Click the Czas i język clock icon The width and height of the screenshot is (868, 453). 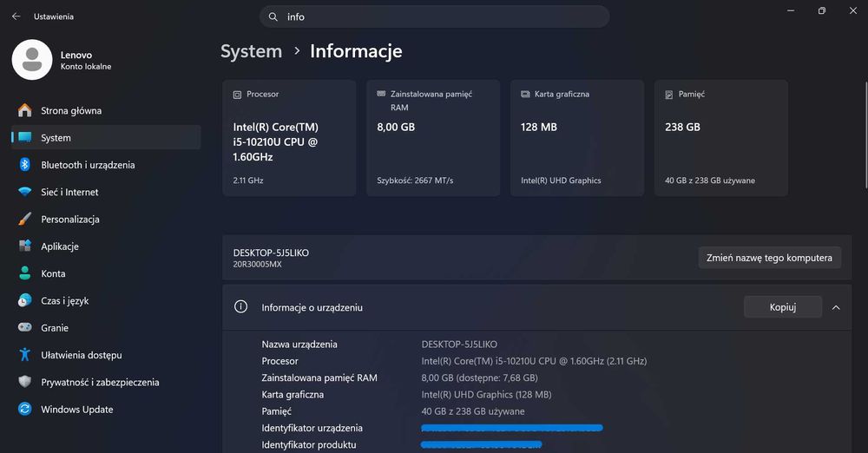coord(25,300)
